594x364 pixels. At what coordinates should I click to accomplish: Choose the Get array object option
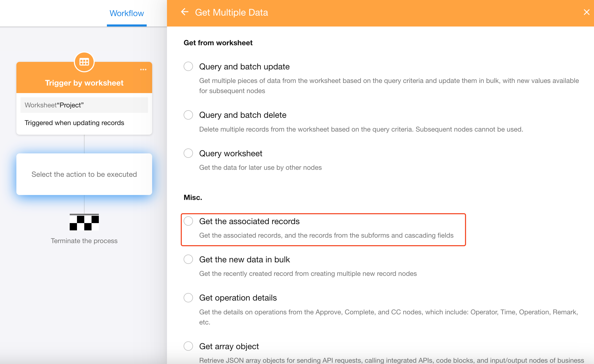[x=188, y=346]
